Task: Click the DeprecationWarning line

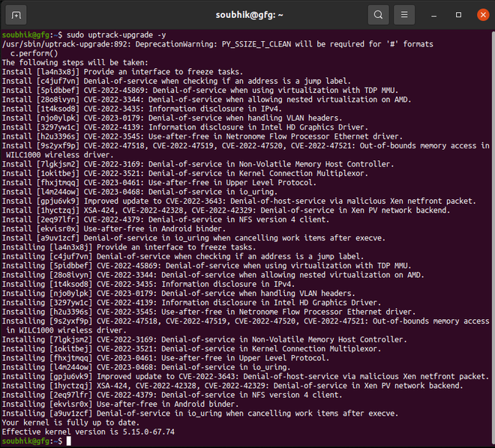Action: (217, 44)
